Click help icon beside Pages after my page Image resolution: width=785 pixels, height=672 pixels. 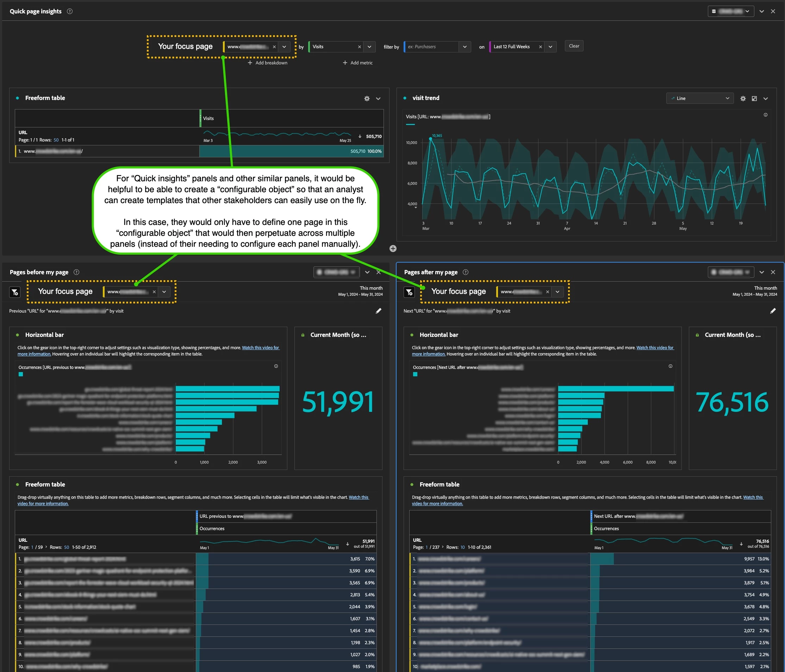click(x=466, y=272)
